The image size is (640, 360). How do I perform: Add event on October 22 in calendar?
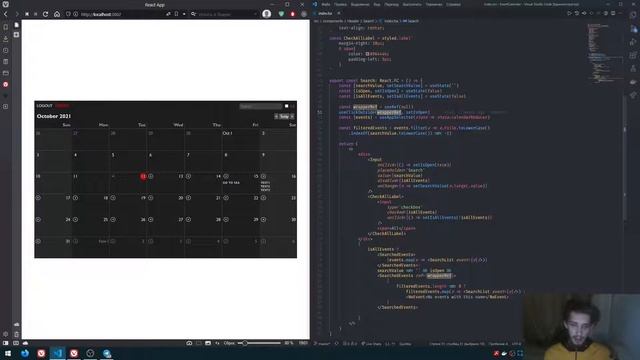click(x=263, y=198)
